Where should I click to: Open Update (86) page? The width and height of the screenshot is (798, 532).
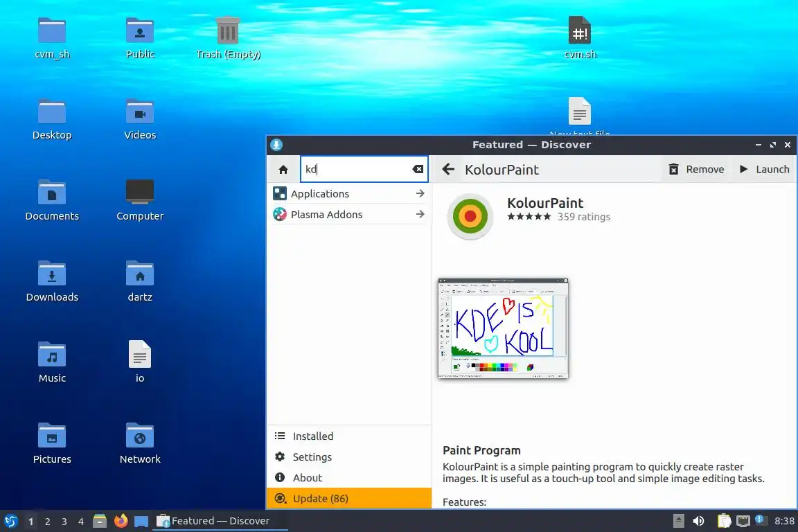[349, 498]
